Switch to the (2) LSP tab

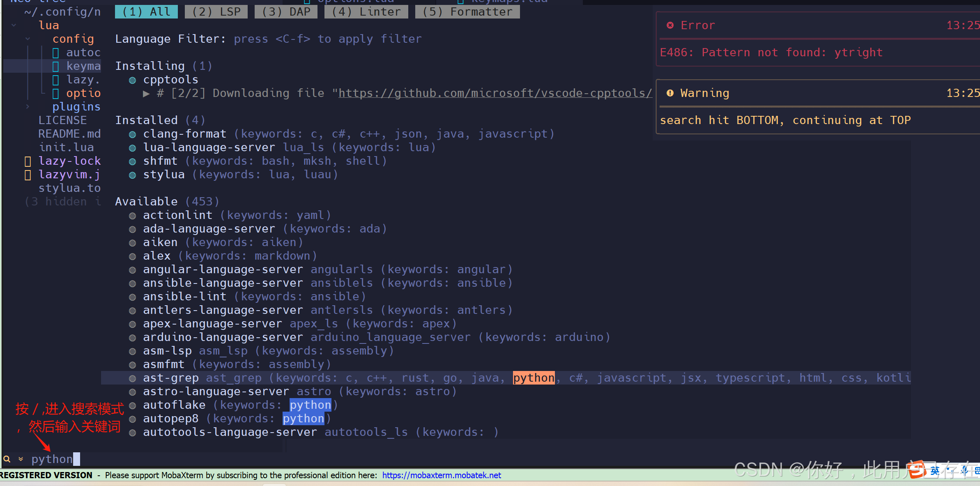[216, 12]
